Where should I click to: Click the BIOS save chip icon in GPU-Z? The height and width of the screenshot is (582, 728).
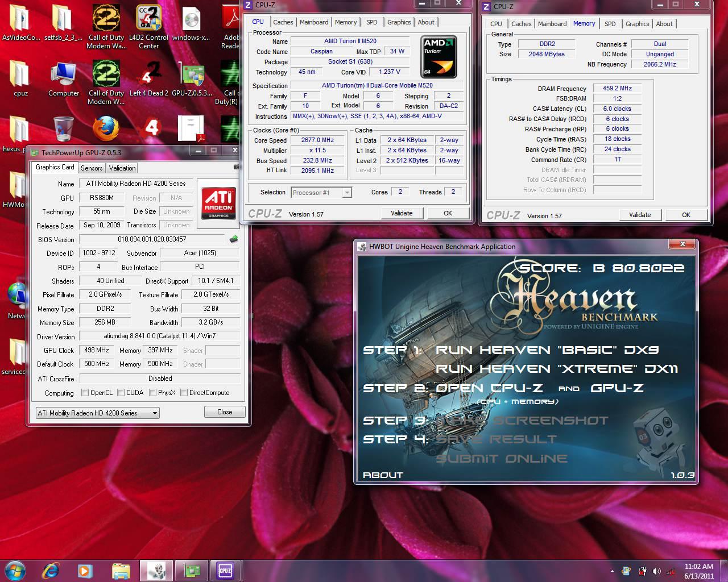pos(234,239)
